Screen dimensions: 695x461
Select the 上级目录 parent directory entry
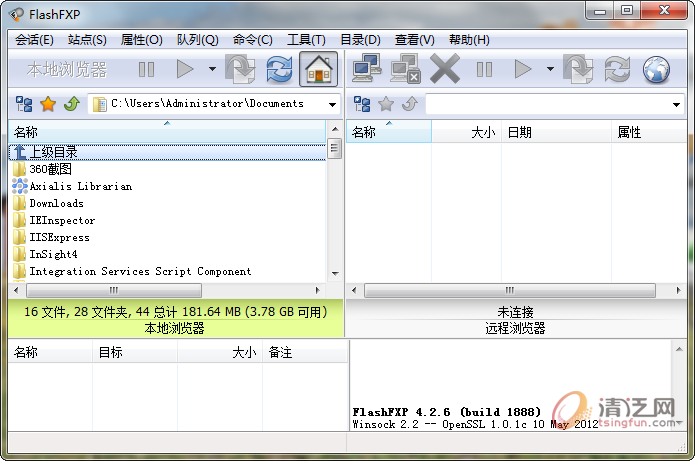53,152
